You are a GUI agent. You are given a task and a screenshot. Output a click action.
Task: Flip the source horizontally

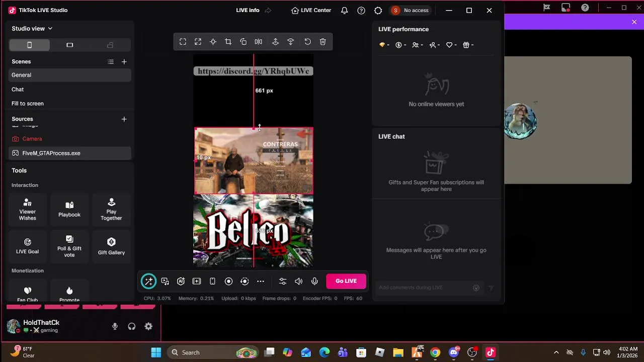(x=259, y=42)
